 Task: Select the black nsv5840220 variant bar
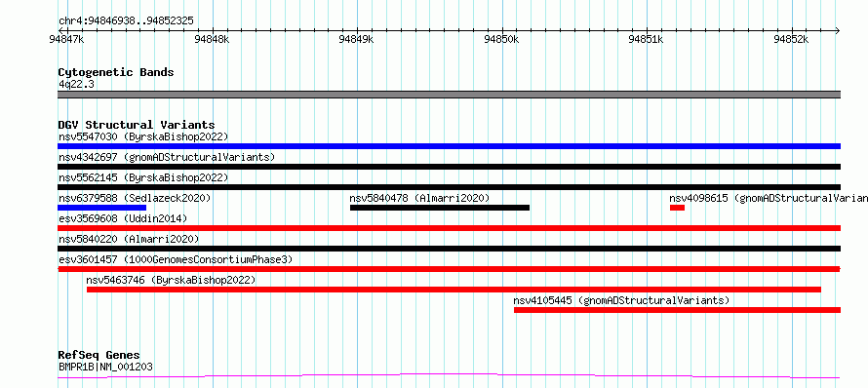pos(449,249)
